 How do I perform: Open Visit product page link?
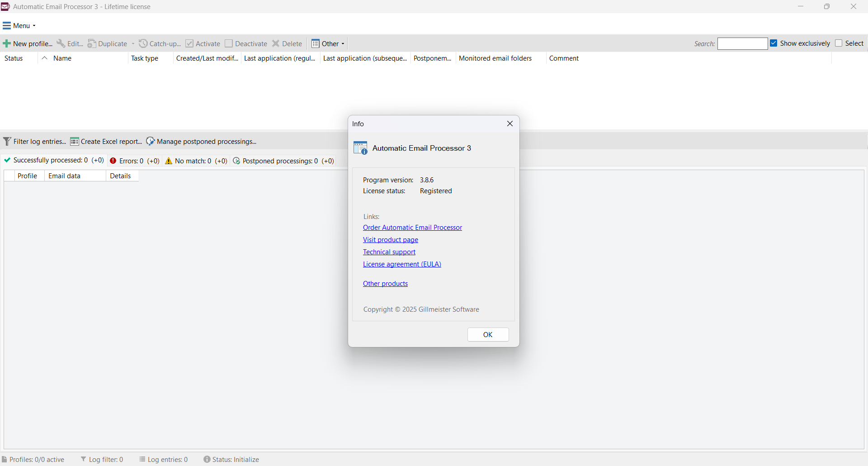(391, 239)
